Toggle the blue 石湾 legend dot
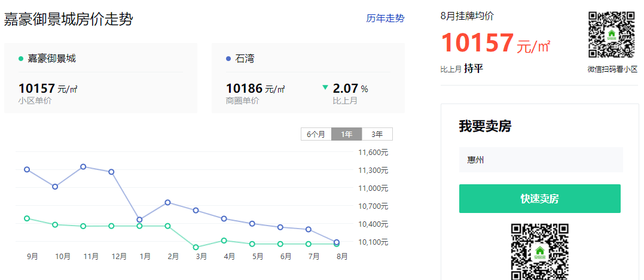The width and height of the screenshot is (644, 280). (228, 59)
